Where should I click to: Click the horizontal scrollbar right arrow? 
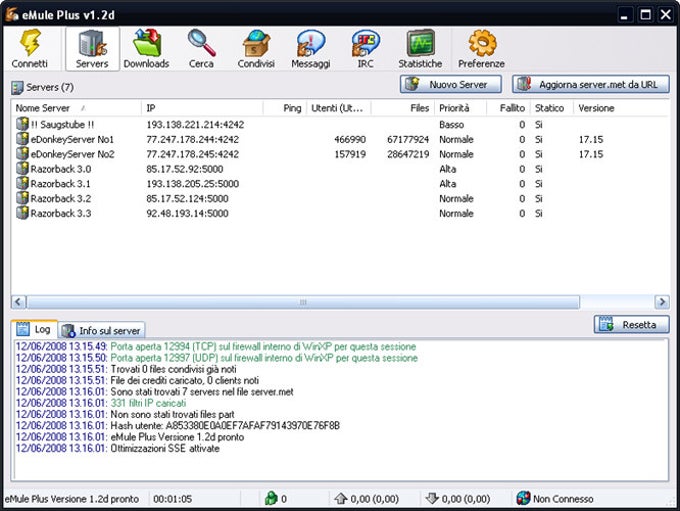click(662, 301)
